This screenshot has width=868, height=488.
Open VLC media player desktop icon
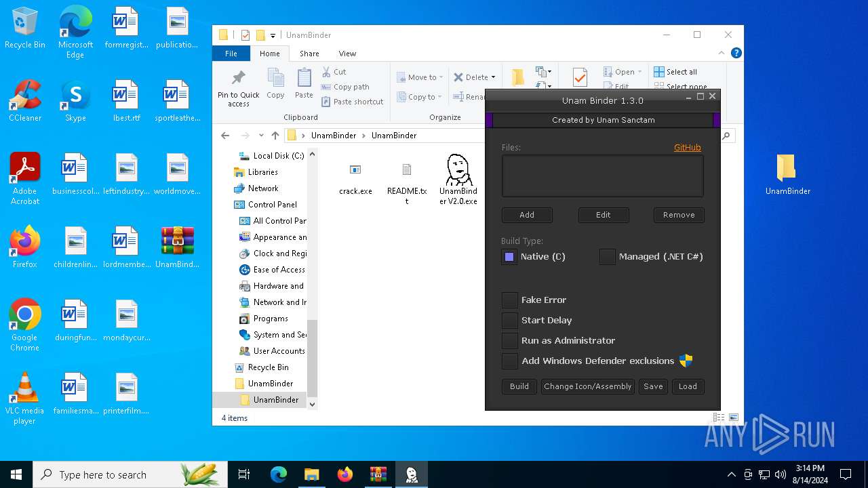tap(25, 399)
